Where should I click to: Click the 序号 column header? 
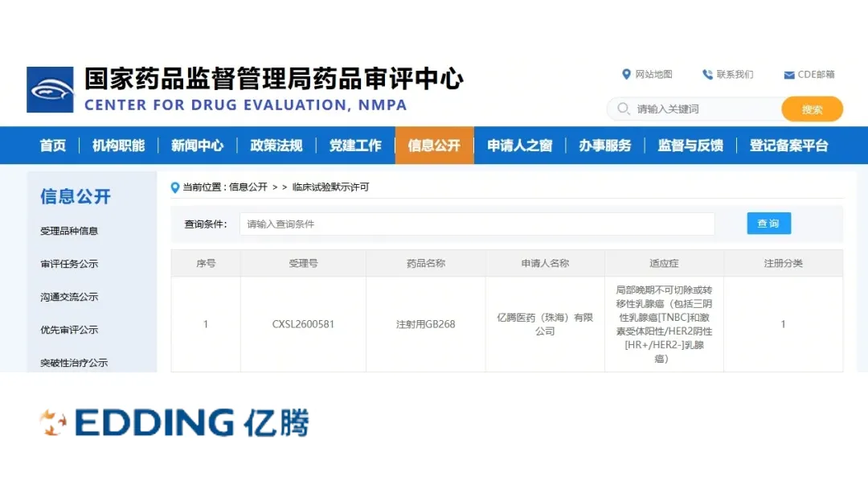[206, 263]
